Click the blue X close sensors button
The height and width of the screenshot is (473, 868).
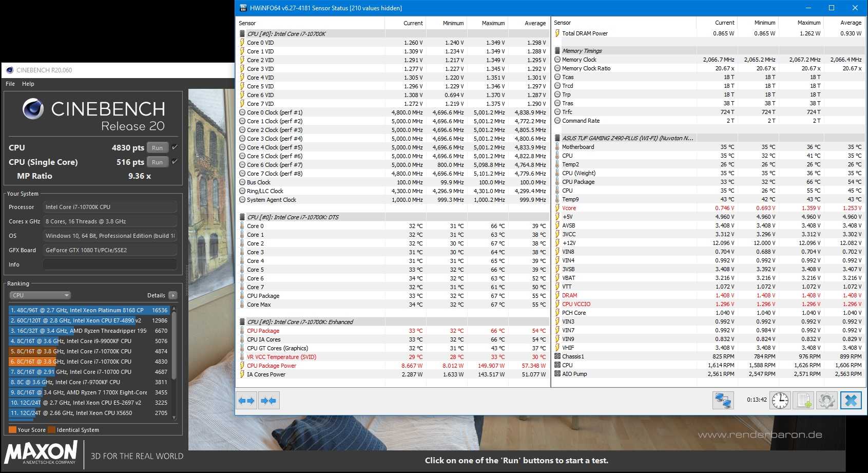851,401
